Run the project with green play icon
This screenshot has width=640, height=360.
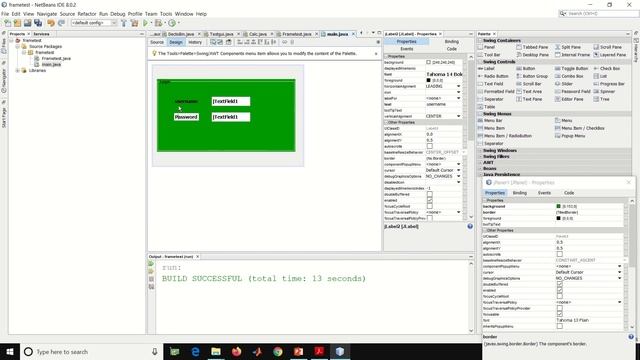(x=145, y=23)
